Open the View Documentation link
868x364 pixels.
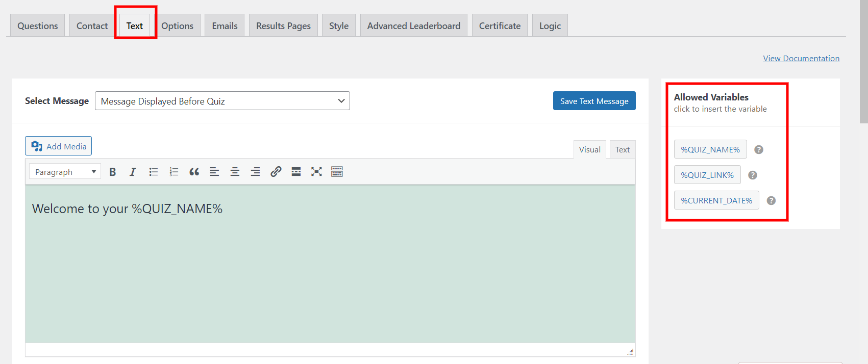[801, 58]
